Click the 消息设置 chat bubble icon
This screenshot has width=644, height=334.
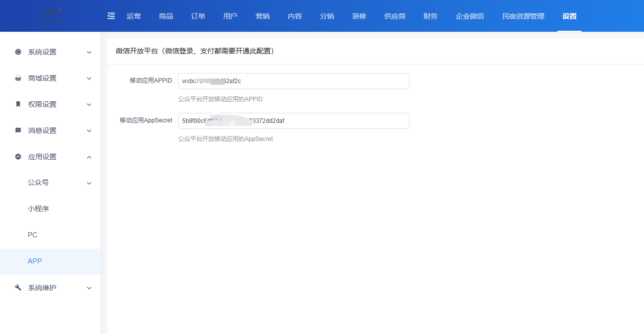[x=18, y=130]
